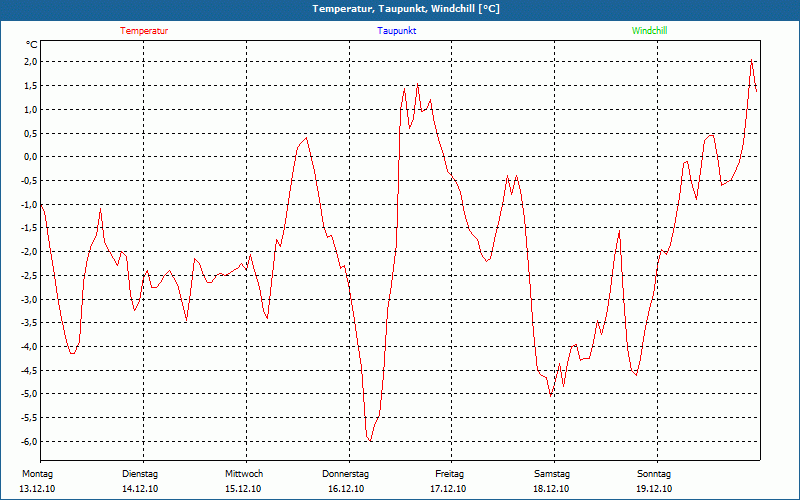Viewport: 800px width, 500px height.
Task: Select the -3,5 y-axis value
Action: click(30, 323)
